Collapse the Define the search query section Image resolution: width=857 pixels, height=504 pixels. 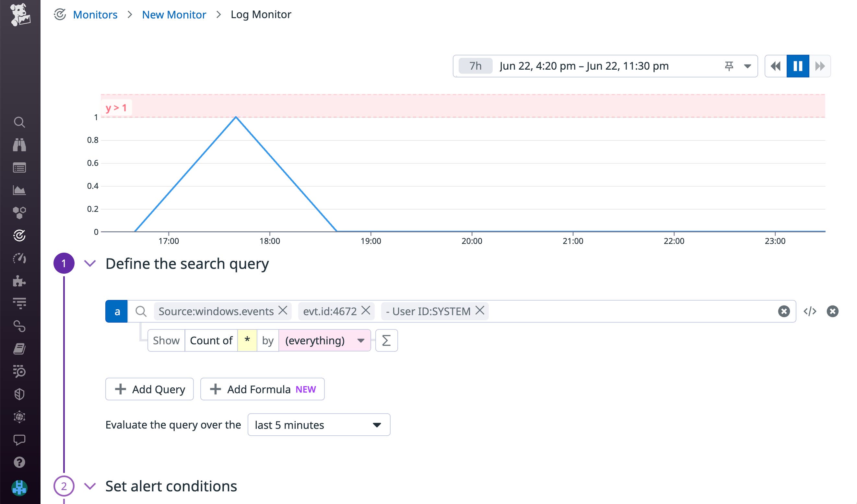(90, 263)
